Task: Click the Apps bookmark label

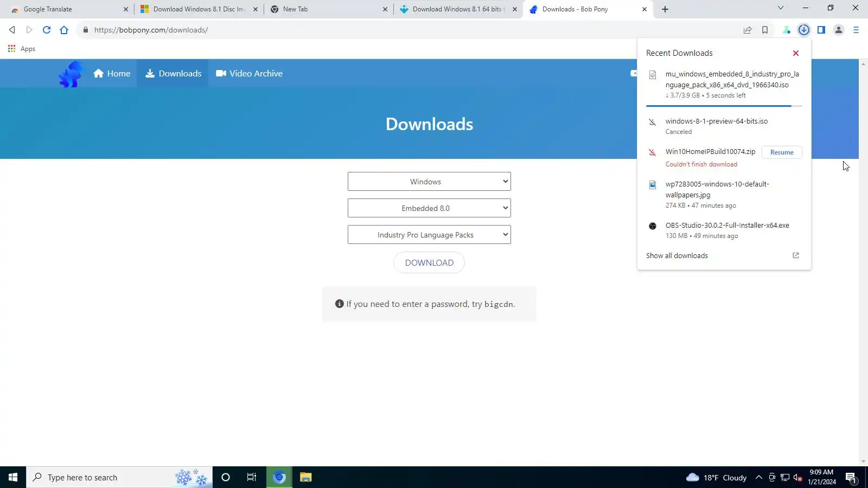Action: pyautogui.click(x=28, y=49)
